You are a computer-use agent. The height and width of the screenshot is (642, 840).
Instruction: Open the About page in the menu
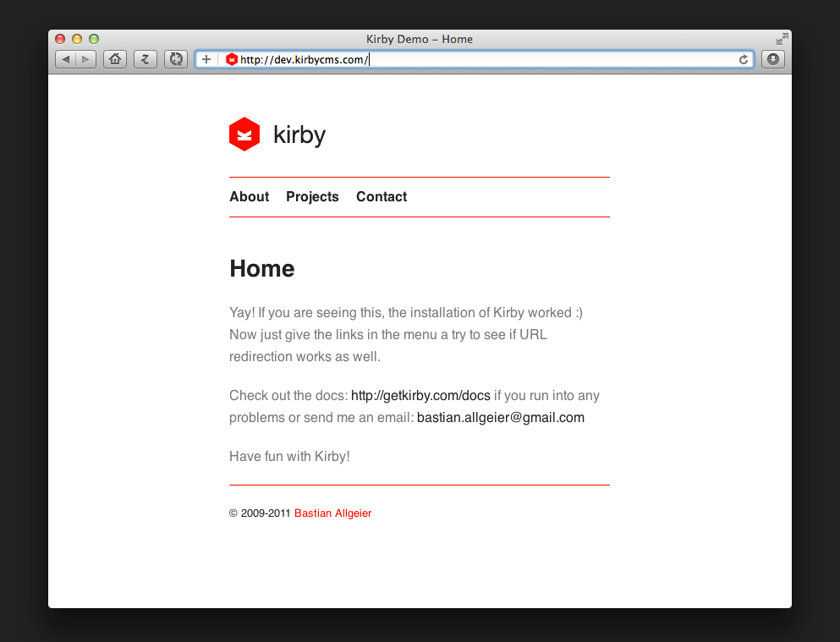point(249,196)
